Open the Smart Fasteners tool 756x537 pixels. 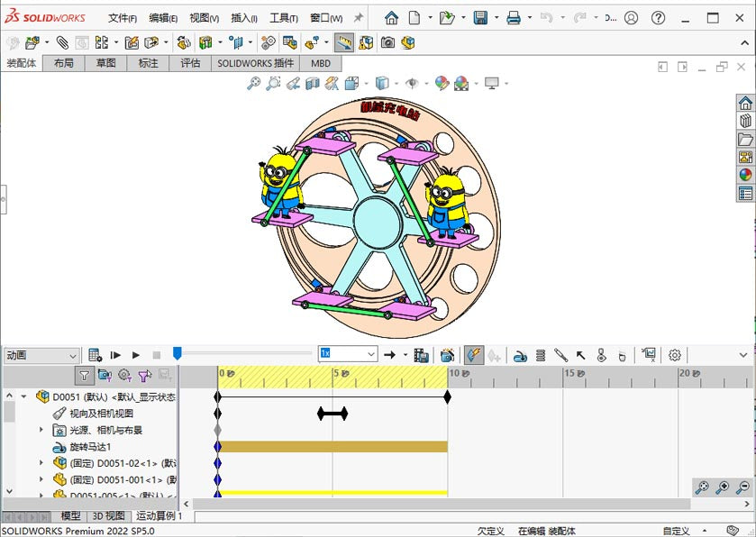(132, 43)
